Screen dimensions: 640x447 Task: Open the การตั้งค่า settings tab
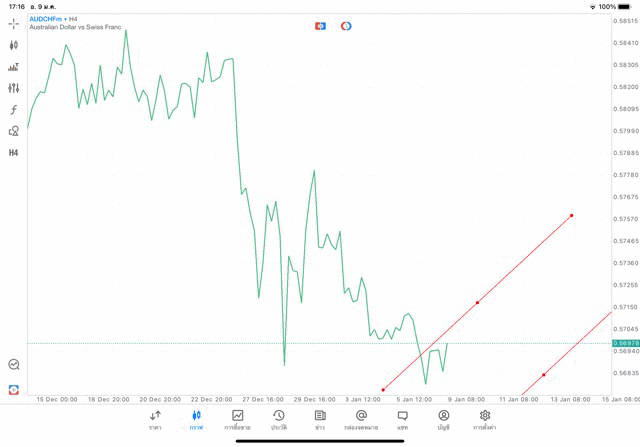(x=484, y=420)
